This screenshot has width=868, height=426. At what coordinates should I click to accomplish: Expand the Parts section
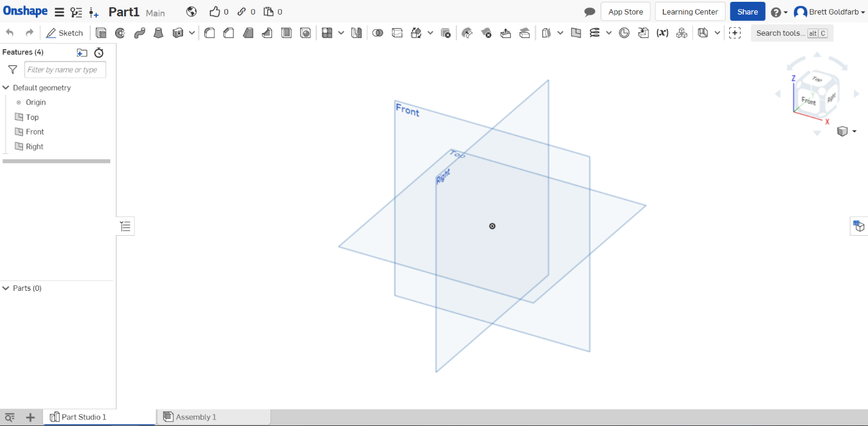click(5, 288)
